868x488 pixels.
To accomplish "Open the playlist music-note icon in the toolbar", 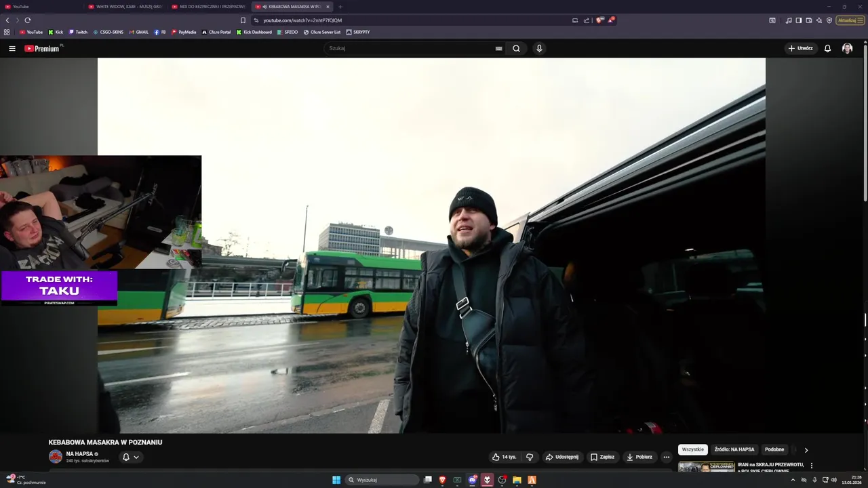I will 789,20.
